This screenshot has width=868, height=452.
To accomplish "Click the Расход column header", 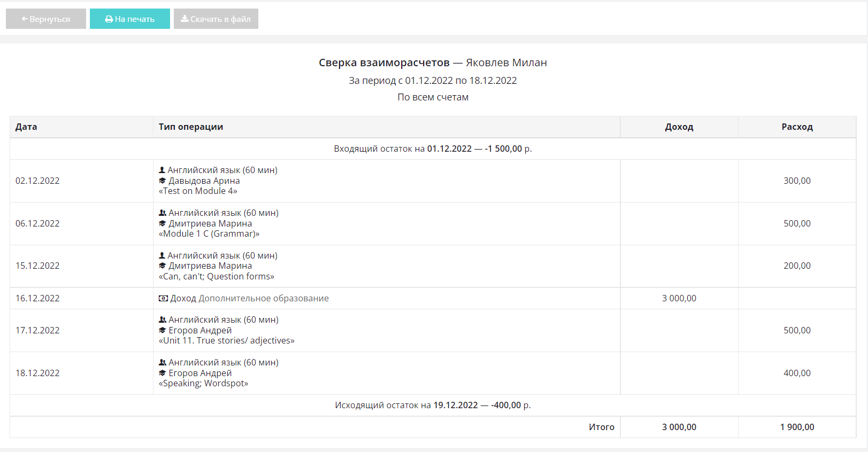I will (x=797, y=127).
